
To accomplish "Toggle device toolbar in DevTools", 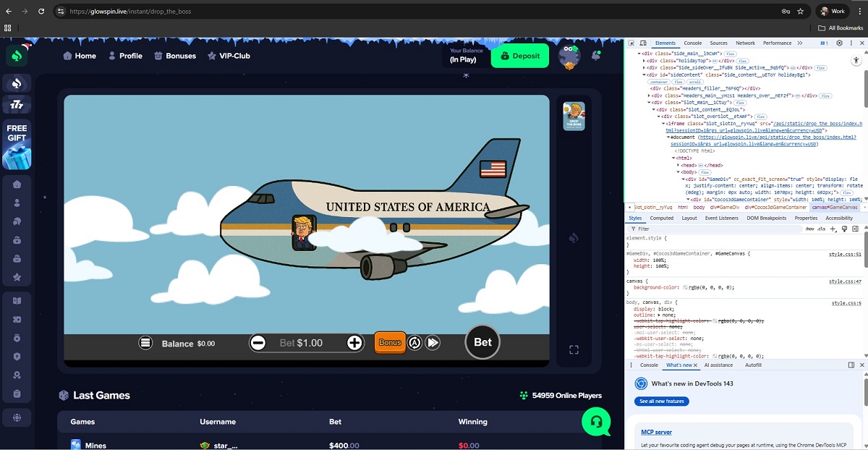I will [x=643, y=43].
